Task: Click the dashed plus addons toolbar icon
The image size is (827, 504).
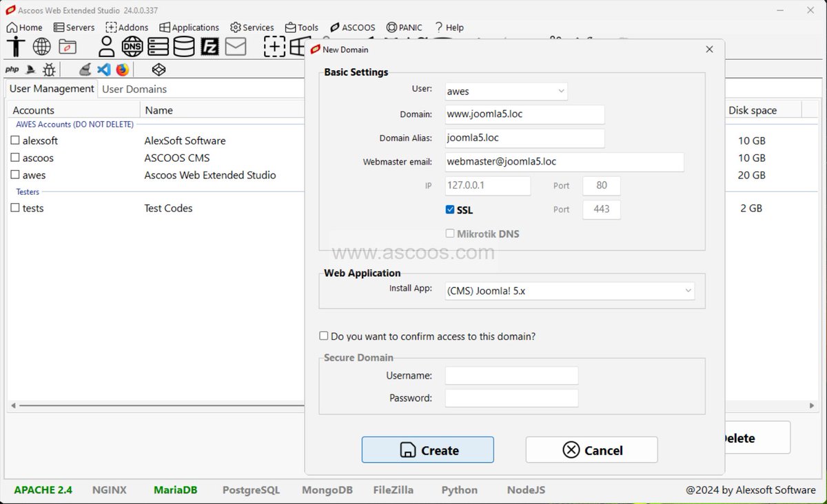Action: click(x=274, y=47)
